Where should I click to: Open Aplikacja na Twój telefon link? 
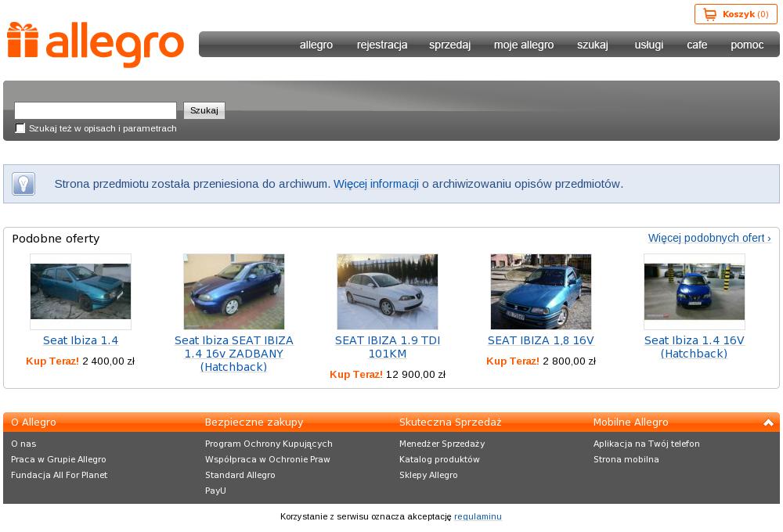click(646, 444)
